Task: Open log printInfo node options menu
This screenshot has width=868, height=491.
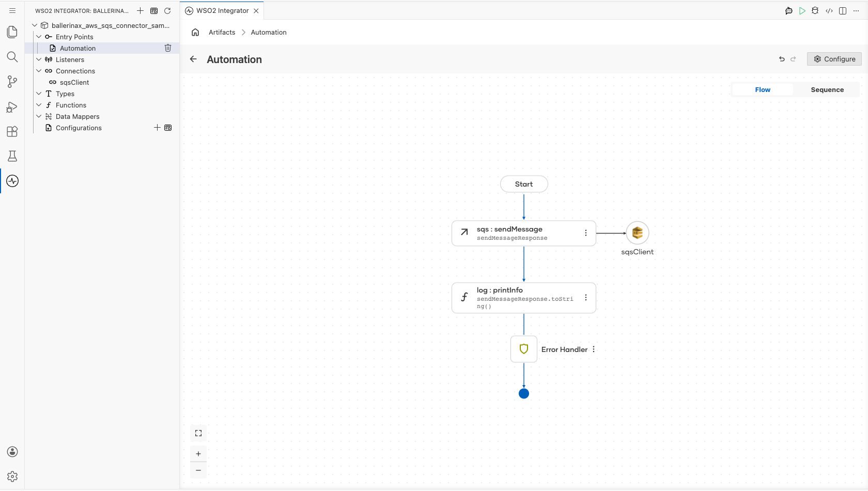Action: click(x=586, y=298)
